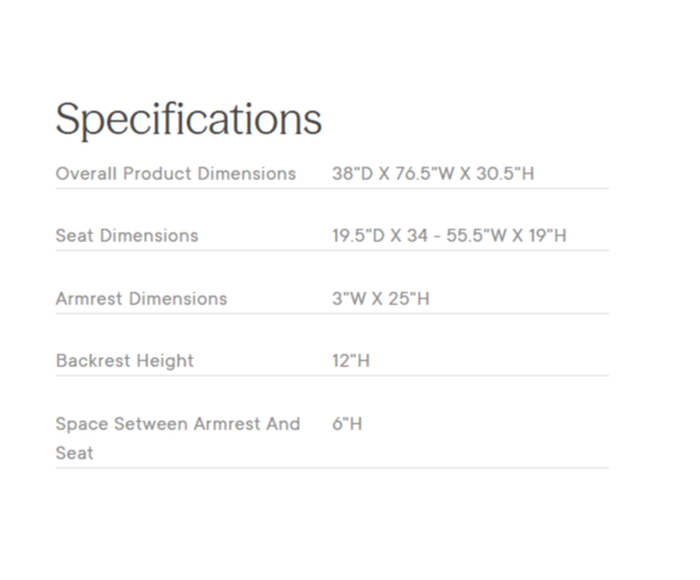700x580 pixels.
Task: Select the Armrest Dimensions label
Action: [x=141, y=299]
